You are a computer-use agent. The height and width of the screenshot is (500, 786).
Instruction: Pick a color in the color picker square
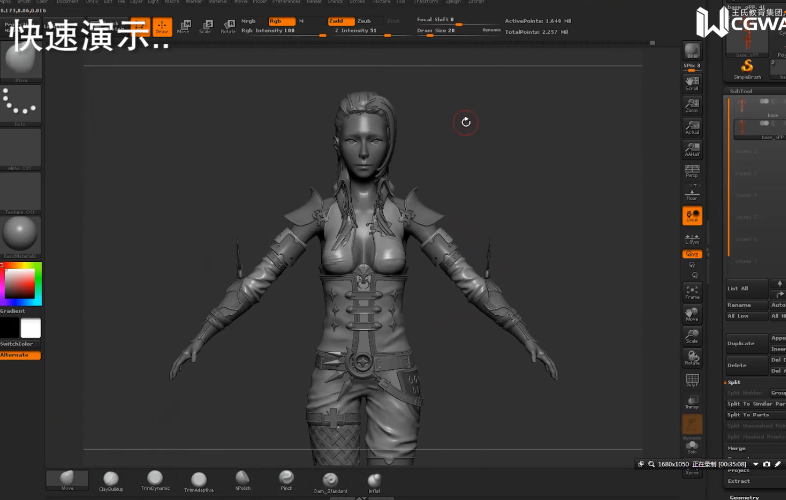click(x=19, y=284)
